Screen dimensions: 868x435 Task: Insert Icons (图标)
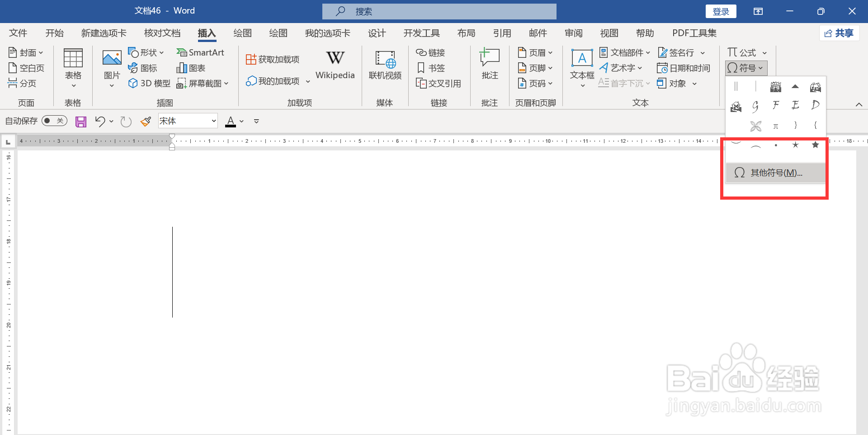point(143,68)
